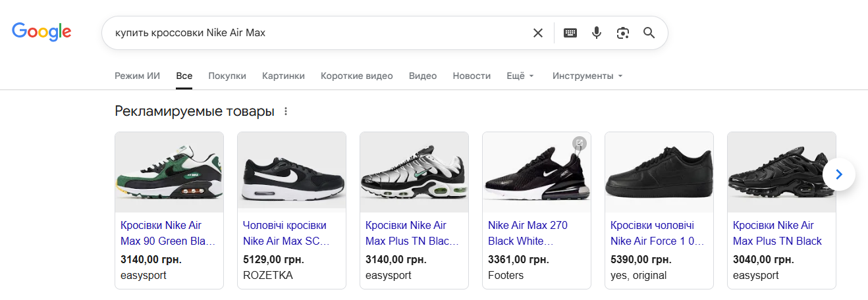Screen dimensions: 868x300
Task: Click the 3361,00 грн. price
Action: click(x=518, y=259)
